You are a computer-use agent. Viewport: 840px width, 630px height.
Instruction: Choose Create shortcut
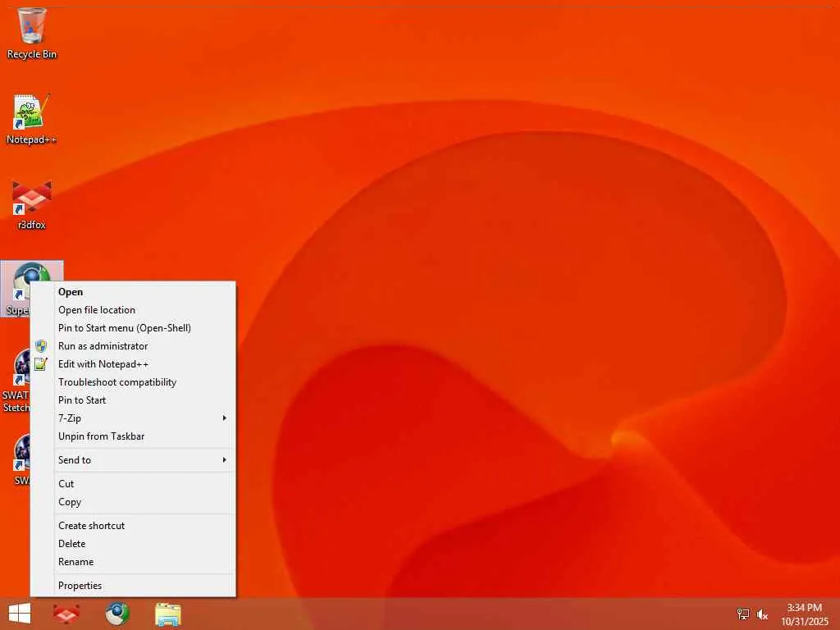pos(133,526)
